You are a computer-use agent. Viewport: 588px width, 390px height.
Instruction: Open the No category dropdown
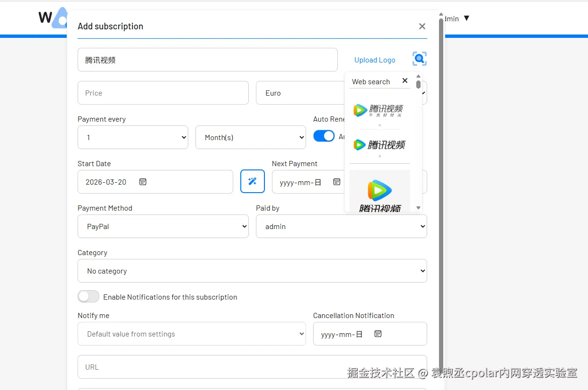point(252,271)
